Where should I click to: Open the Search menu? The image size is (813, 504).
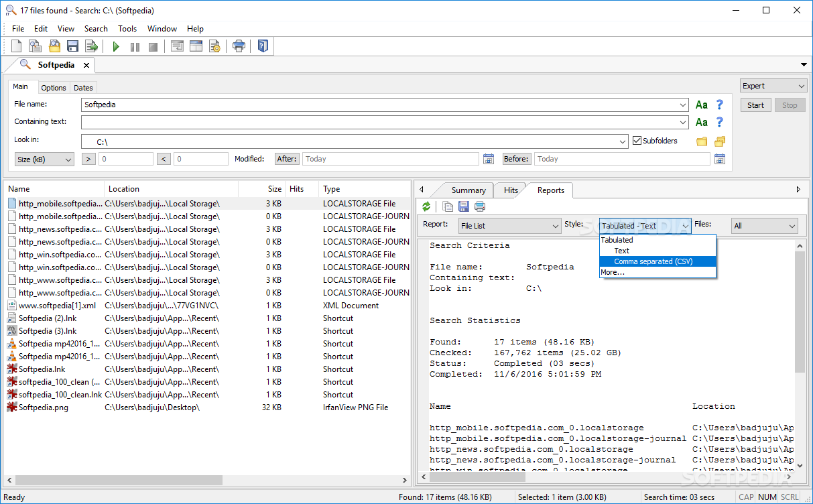tap(96, 29)
